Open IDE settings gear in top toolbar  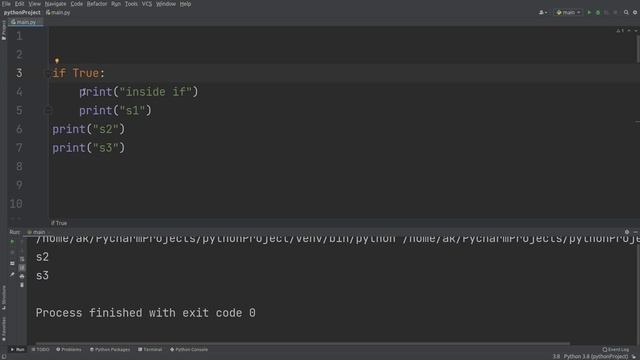pyautogui.click(x=635, y=13)
